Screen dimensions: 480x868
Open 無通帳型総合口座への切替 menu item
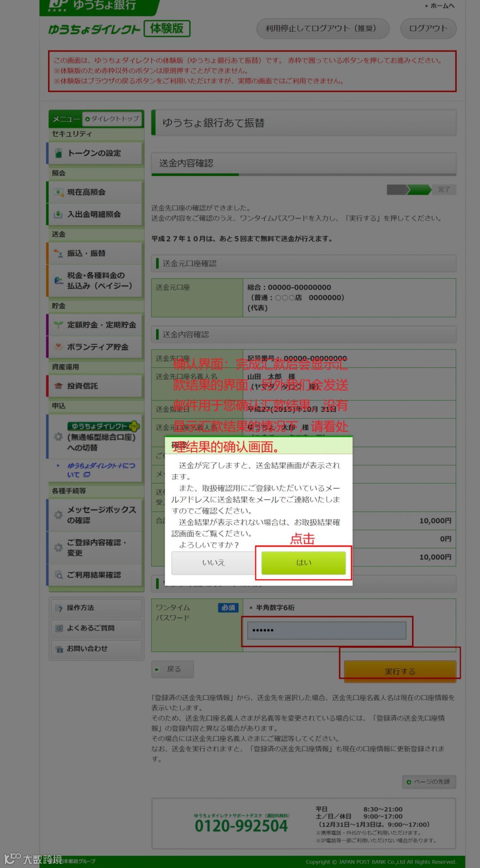tap(95, 437)
